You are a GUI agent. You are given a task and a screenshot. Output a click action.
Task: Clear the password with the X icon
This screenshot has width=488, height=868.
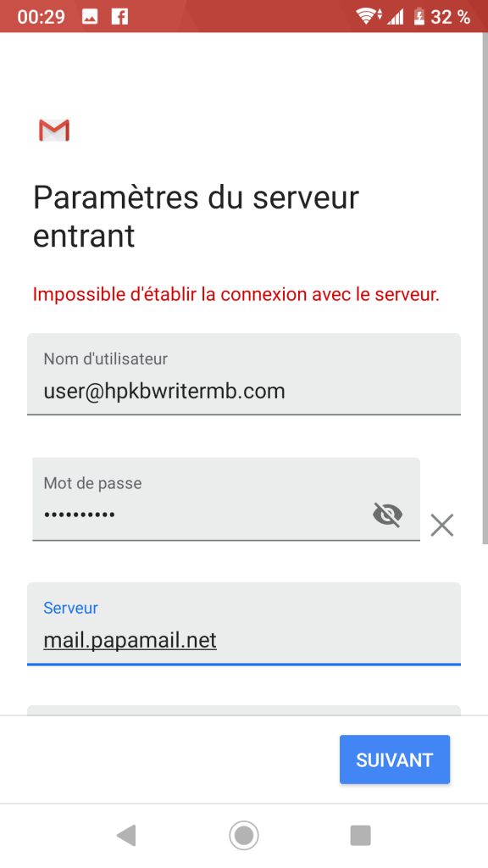442,526
